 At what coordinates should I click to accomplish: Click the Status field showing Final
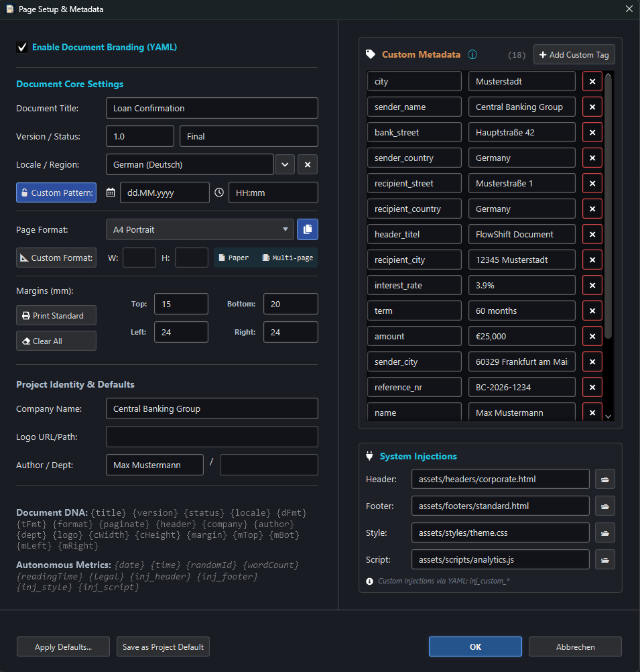(x=249, y=137)
